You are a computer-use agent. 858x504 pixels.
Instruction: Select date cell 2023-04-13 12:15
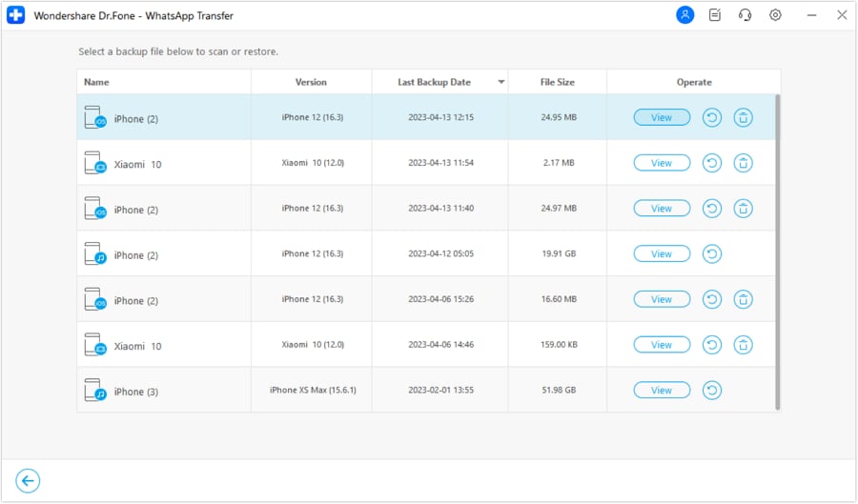coord(440,117)
